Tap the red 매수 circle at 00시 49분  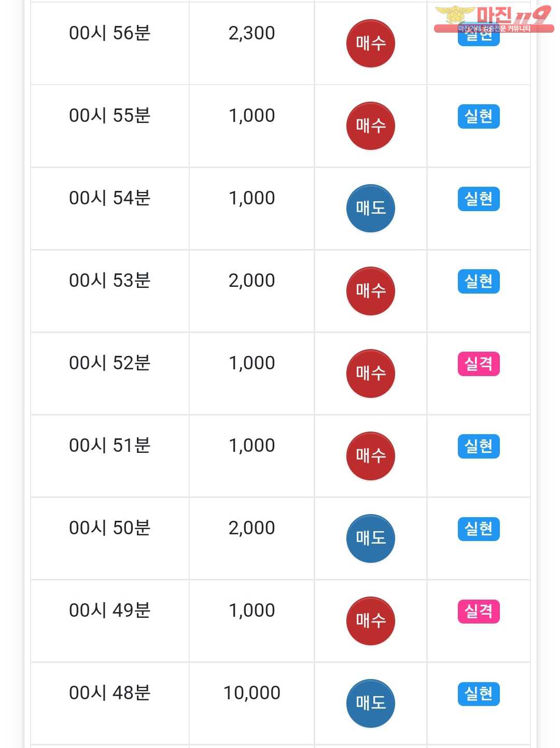click(x=370, y=621)
